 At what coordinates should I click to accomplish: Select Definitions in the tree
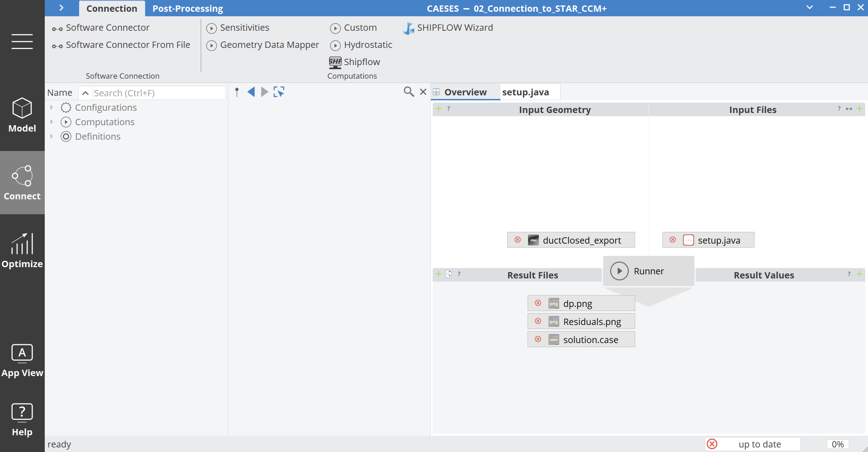pos(98,137)
